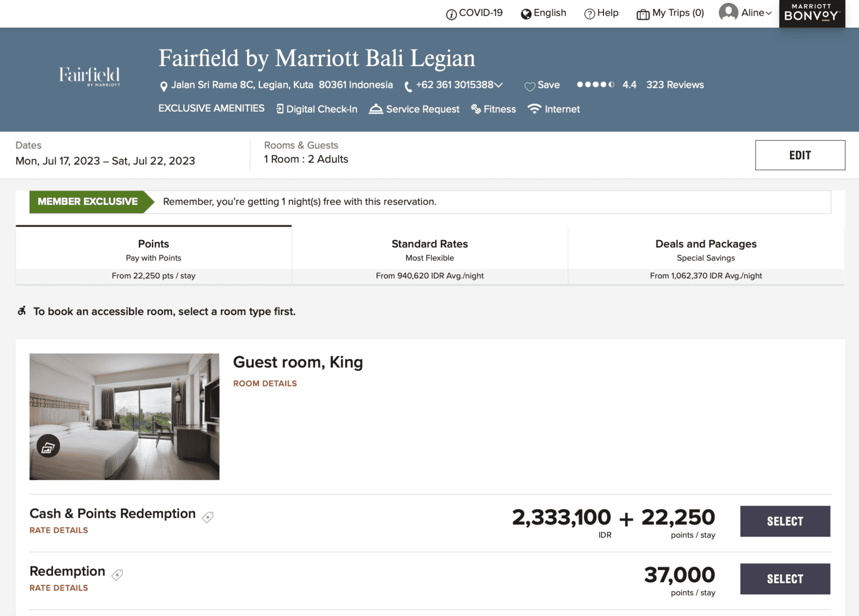This screenshot has width=859, height=616.
Task: Select the 37,000 points Redemption rate
Action: (785, 579)
